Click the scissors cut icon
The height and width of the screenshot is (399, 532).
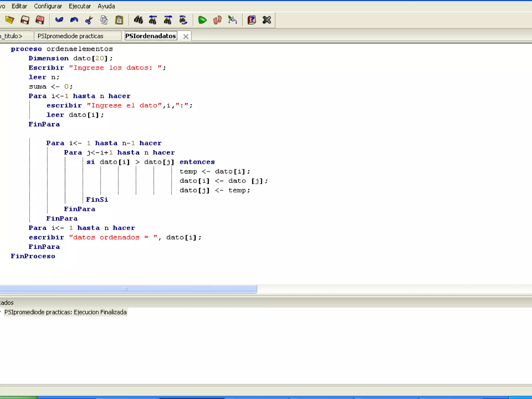point(89,20)
